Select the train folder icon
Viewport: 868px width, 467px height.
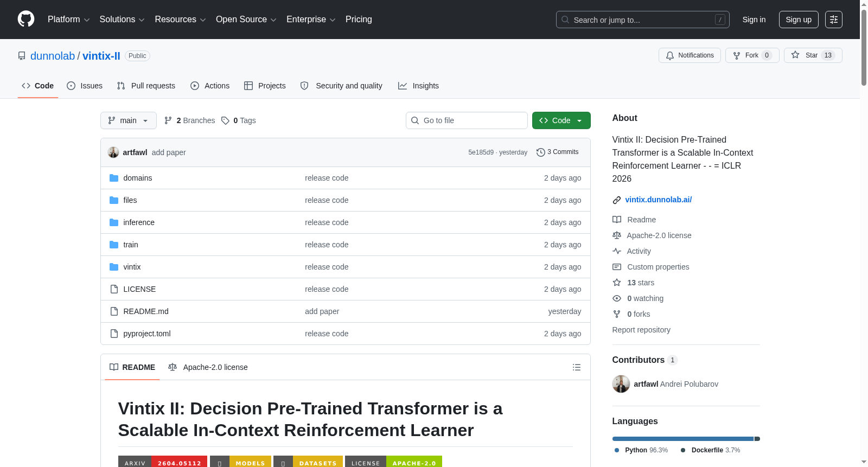click(x=114, y=245)
